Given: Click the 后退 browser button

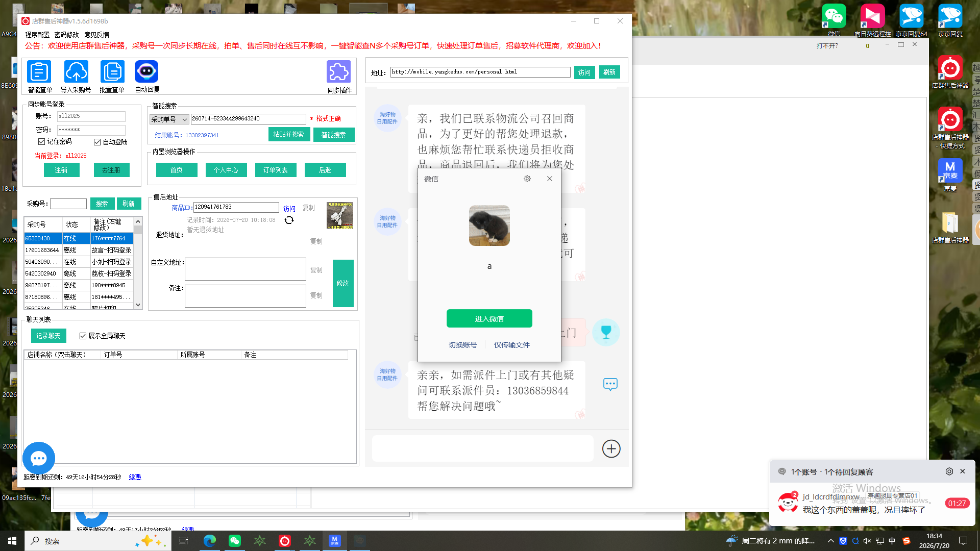Looking at the screenshot, I should pyautogui.click(x=325, y=170).
